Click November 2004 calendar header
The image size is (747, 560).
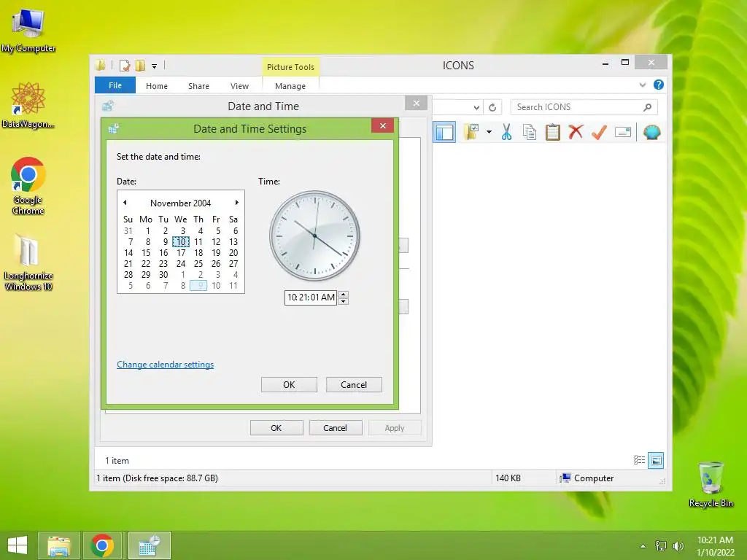(181, 203)
